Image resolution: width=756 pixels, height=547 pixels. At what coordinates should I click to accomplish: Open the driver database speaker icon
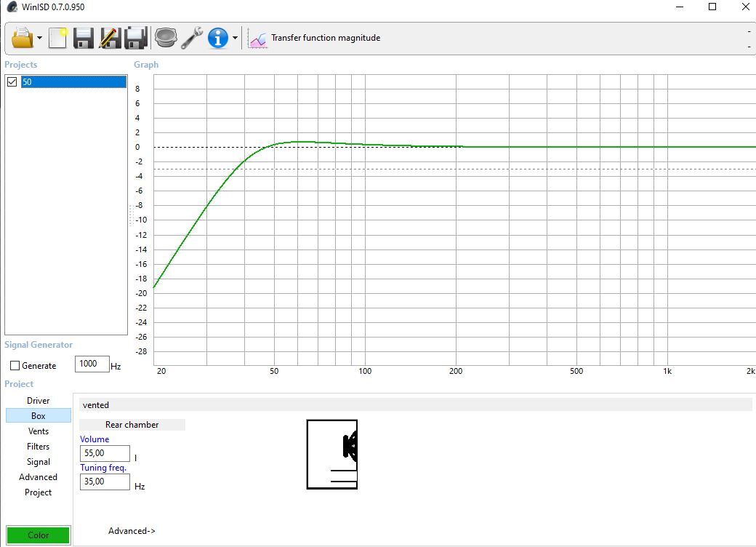point(166,38)
